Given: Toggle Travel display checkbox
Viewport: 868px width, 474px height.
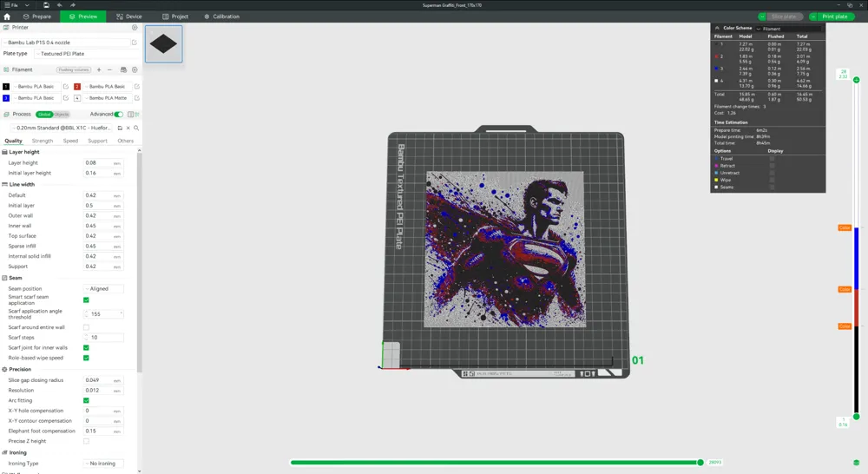Looking at the screenshot, I should pos(772,159).
